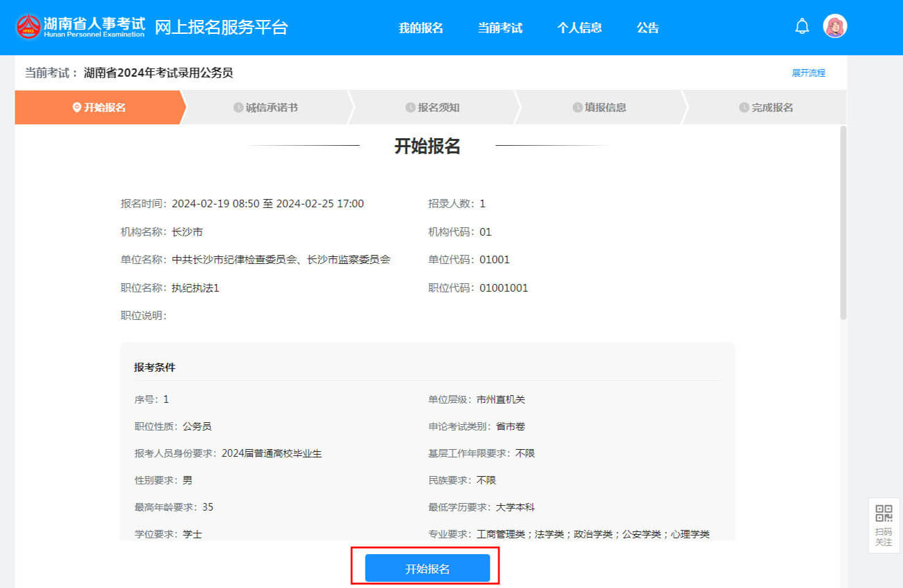Click the 基层工作年限要求 field

(x=482, y=453)
